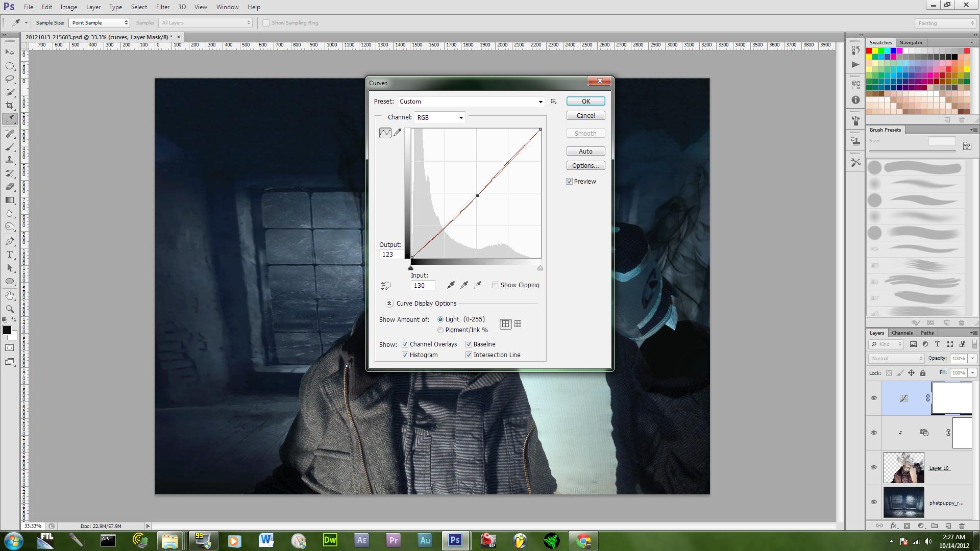Image resolution: width=980 pixels, height=551 pixels.
Task: Switch to the Channels tab
Action: [x=902, y=333]
